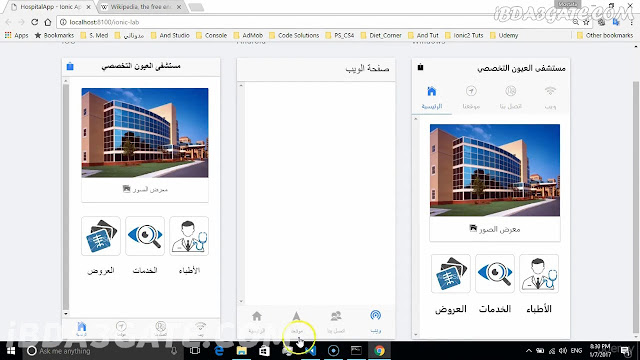
Task: Open AdMob bookmark folder
Action: point(248,36)
